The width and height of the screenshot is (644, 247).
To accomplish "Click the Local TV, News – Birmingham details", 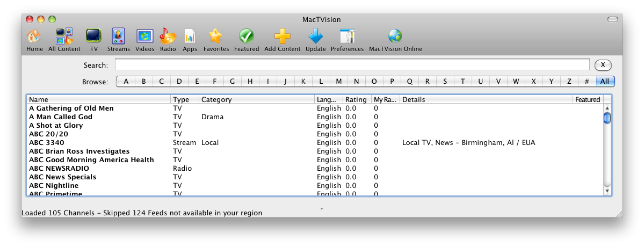I will [468, 143].
